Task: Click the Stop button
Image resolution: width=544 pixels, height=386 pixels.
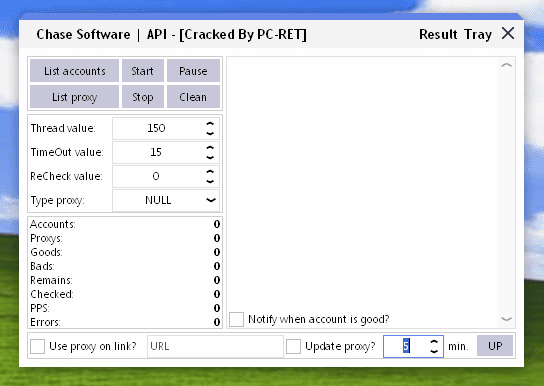Action: pyautogui.click(x=143, y=97)
